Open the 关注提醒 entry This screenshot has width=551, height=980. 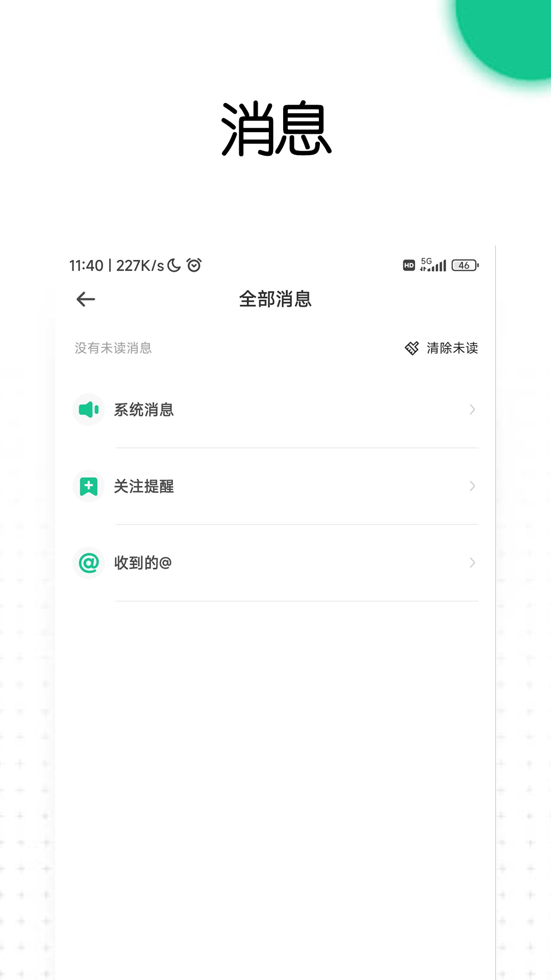(x=144, y=486)
